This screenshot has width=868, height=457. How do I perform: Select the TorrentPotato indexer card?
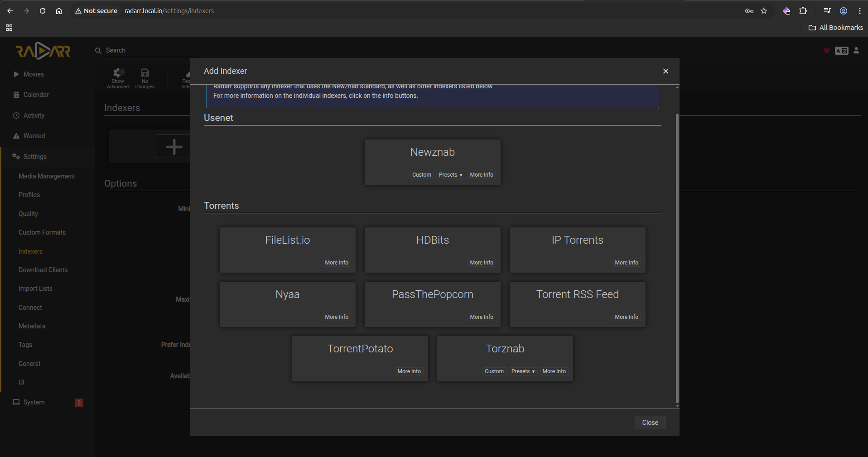click(360, 358)
